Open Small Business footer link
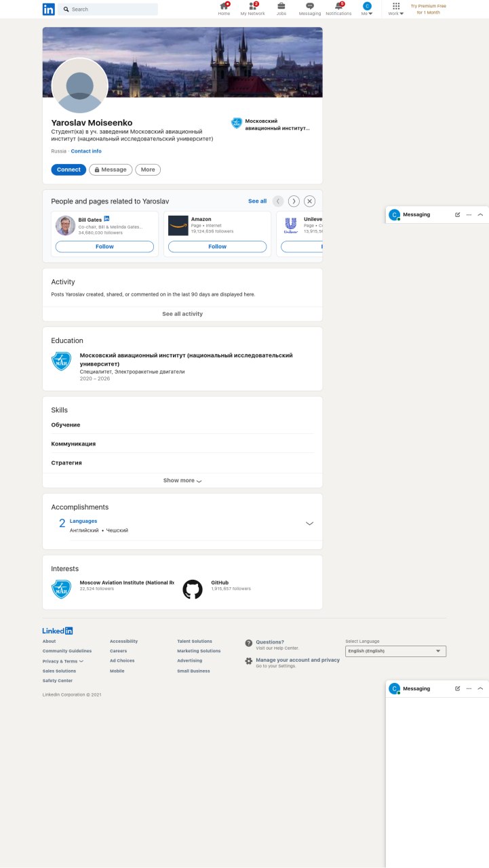Screen dimensions: 489x868 point(194,671)
